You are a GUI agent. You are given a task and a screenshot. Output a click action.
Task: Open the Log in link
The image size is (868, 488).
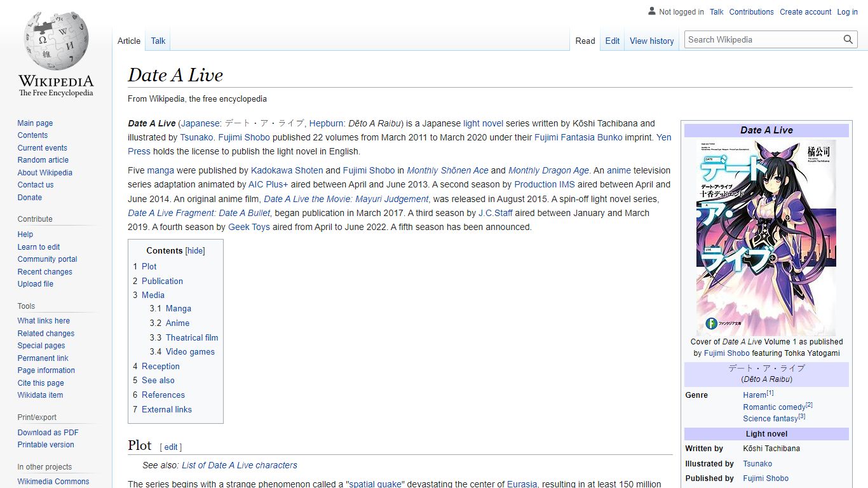847,11
